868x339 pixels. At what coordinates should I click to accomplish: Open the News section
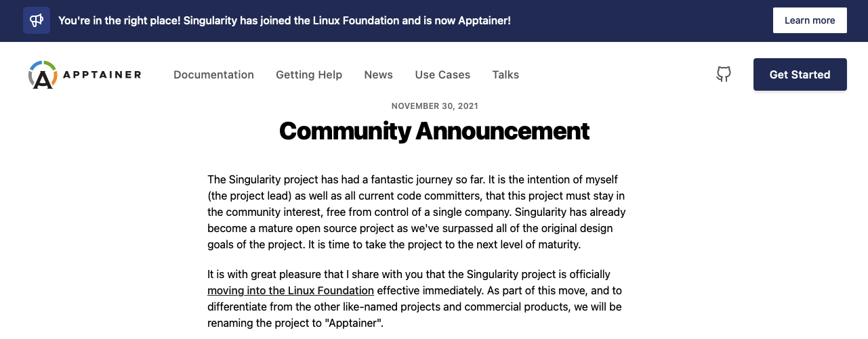click(x=378, y=74)
